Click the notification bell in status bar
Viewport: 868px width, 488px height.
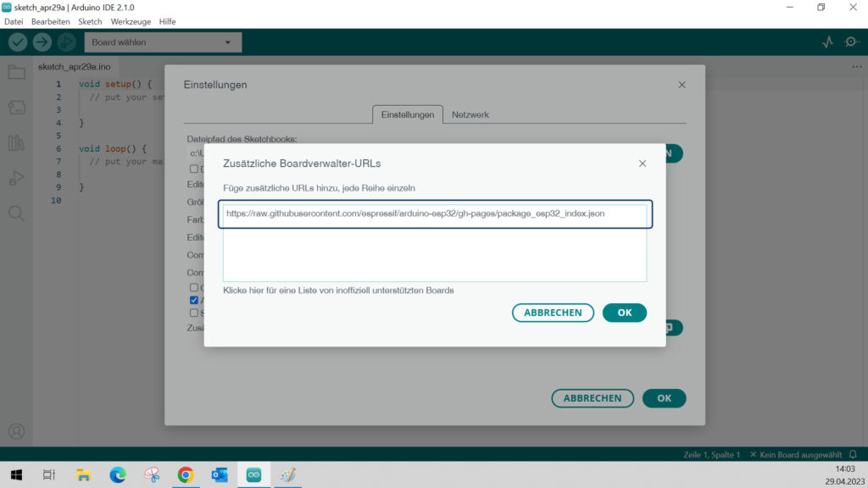[853, 455]
